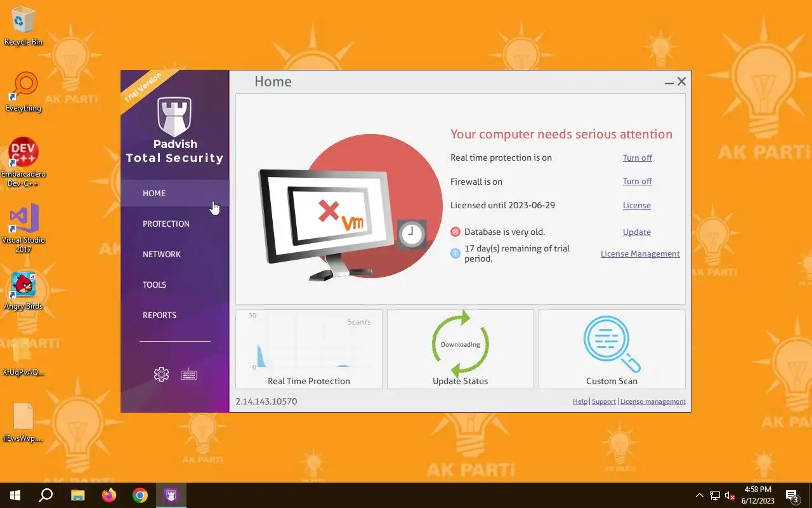Image resolution: width=812 pixels, height=508 pixels.
Task: Click the Padvish taskbar button
Action: point(171,495)
